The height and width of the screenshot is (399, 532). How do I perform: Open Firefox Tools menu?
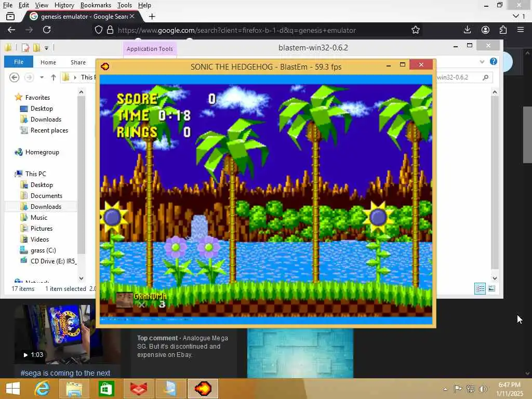click(x=124, y=5)
